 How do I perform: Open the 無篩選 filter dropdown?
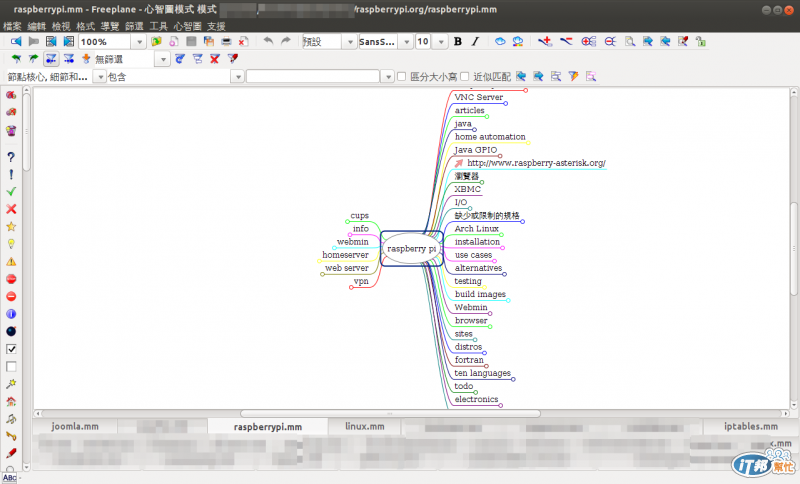click(163, 59)
